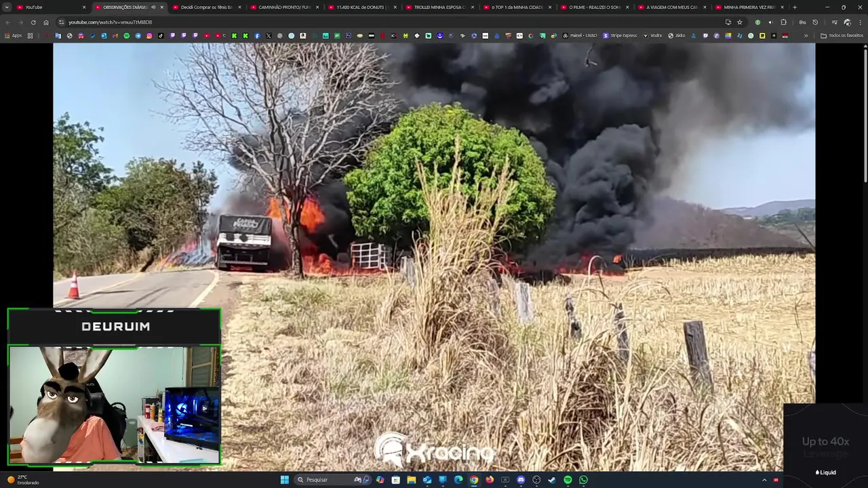Click the taskbar 'Pesquisar' search box

point(332,480)
